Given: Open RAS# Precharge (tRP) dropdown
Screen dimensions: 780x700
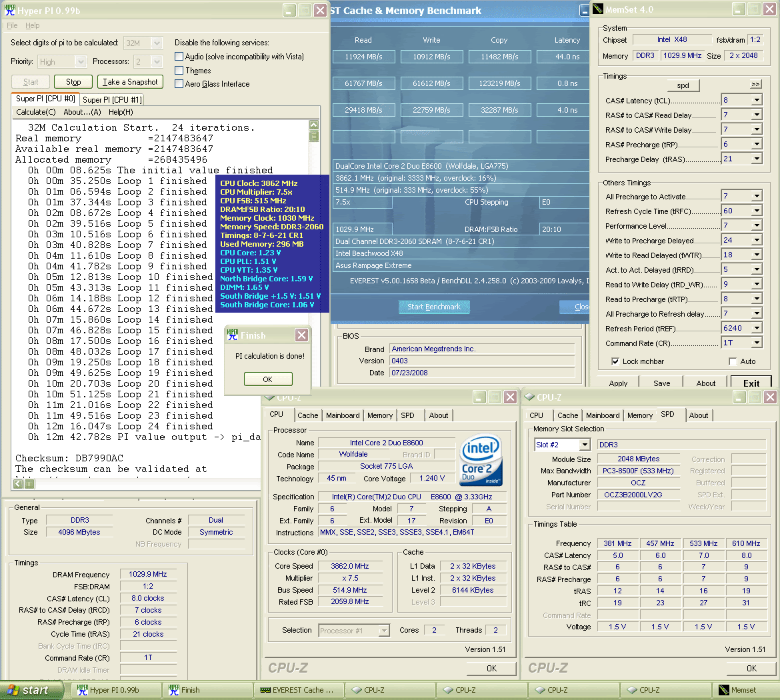Looking at the screenshot, I should point(756,144).
